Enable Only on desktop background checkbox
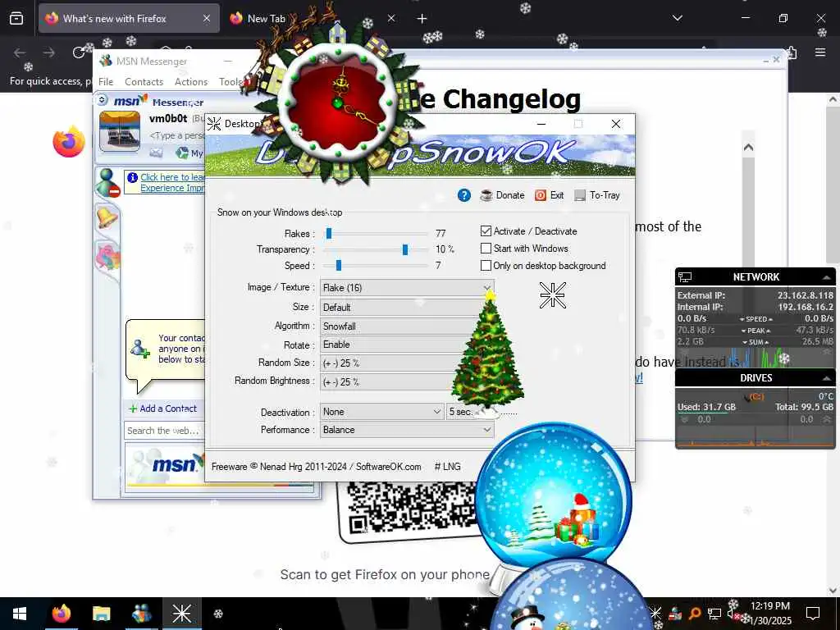Screen dimensions: 840x630 pos(486,266)
